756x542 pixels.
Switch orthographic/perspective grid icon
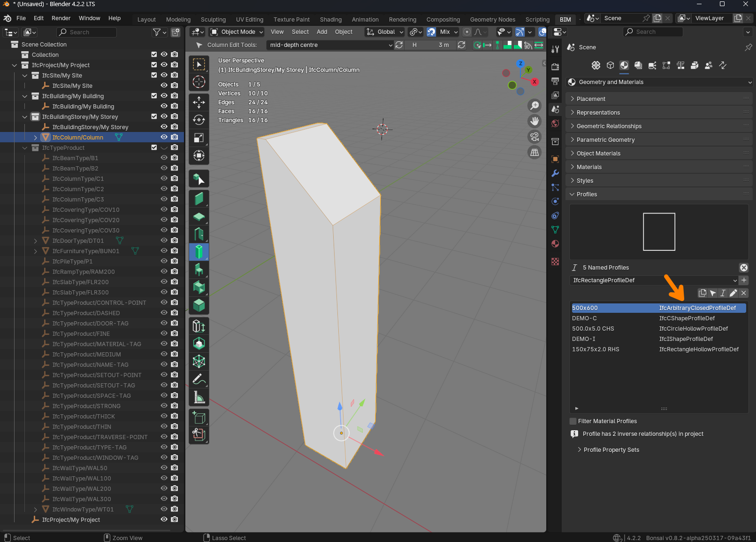click(535, 152)
